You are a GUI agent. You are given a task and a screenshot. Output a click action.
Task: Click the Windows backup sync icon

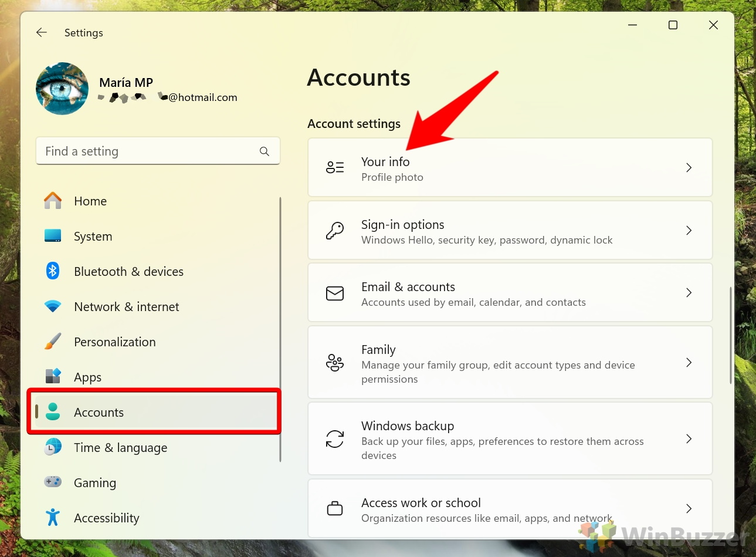point(335,438)
